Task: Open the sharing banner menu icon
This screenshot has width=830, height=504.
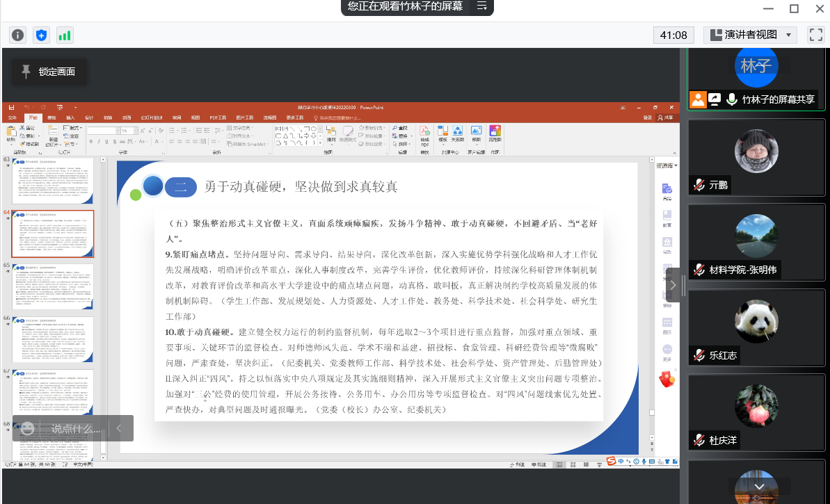Action: pos(481,6)
